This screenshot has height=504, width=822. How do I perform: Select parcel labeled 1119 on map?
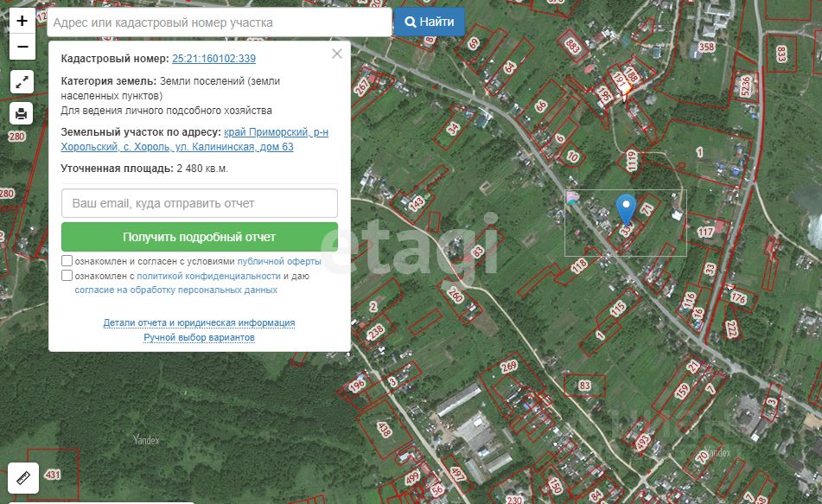pos(632,161)
